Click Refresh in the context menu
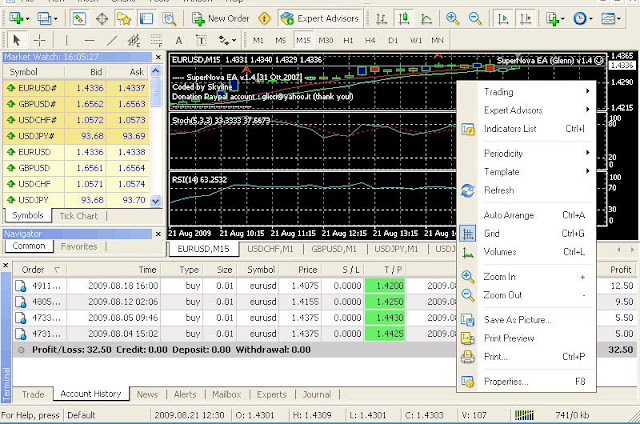Image resolution: width=640 pixels, height=424 pixels. [526, 190]
